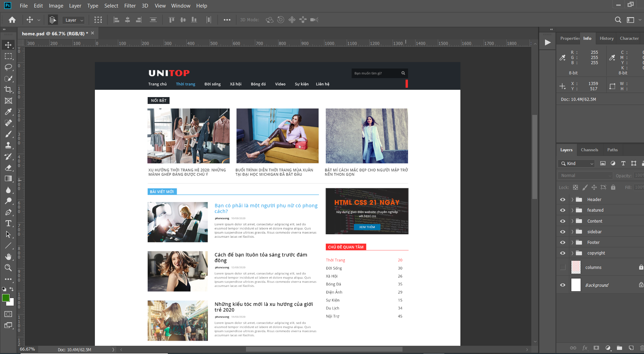Click the Add layer mask icon in Layers panel
Image resolution: width=644 pixels, height=354 pixels.
point(596,348)
